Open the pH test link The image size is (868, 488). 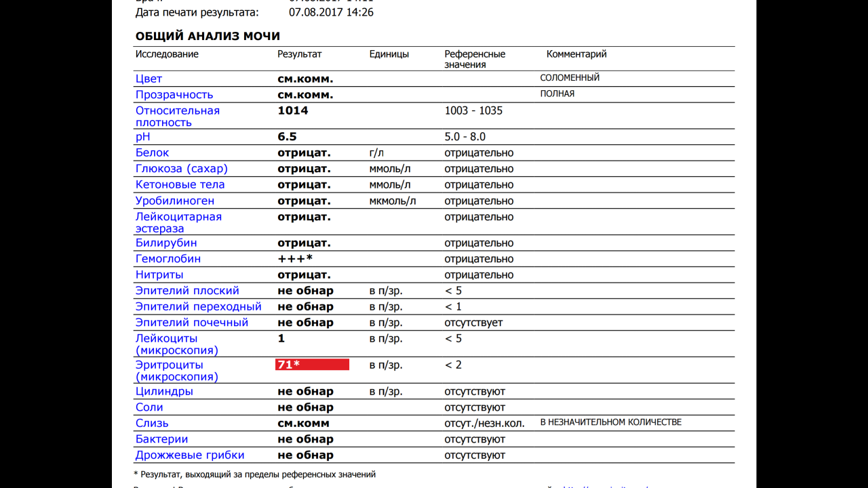click(142, 137)
